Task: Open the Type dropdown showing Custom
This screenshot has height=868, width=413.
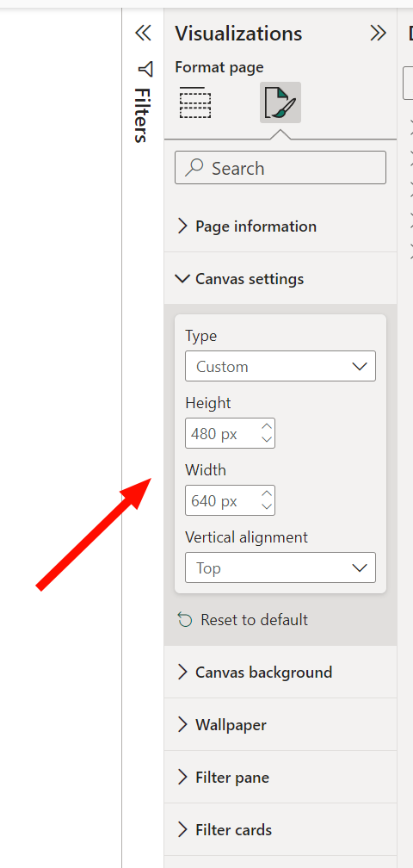Action: [280, 366]
